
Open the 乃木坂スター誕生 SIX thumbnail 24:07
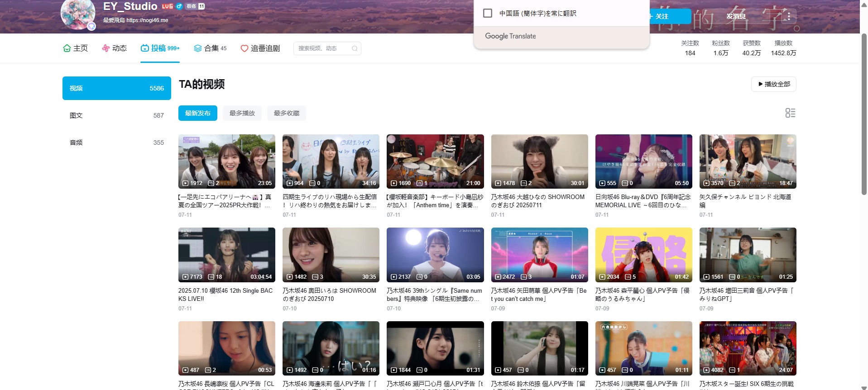click(748, 348)
